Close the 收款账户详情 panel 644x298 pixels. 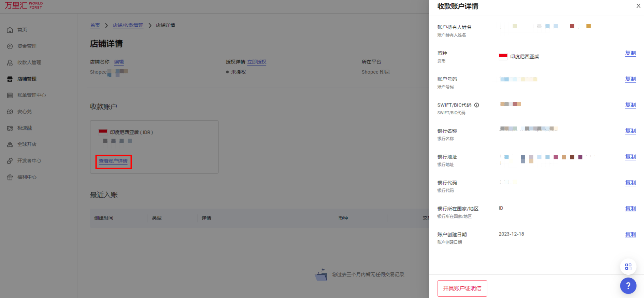click(x=638, y=6)
